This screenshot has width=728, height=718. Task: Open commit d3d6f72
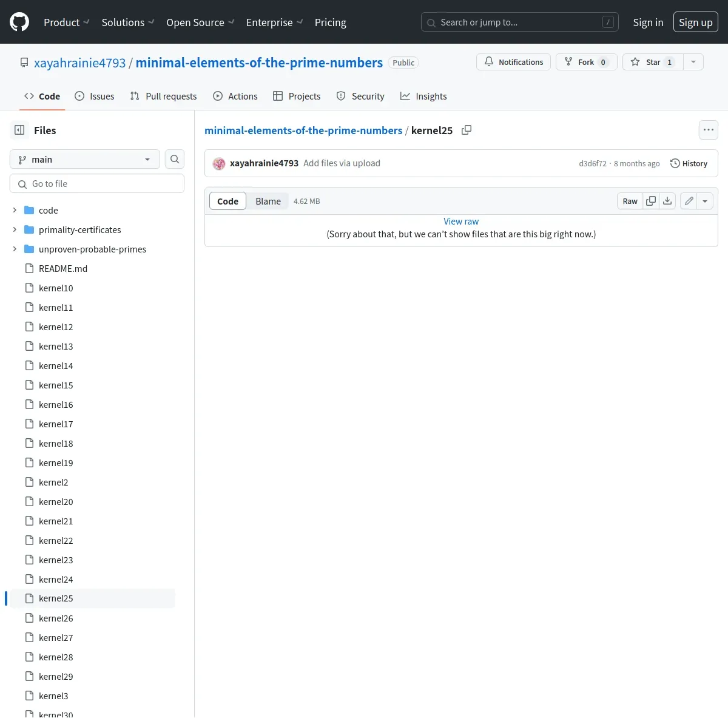click(593, 164)
